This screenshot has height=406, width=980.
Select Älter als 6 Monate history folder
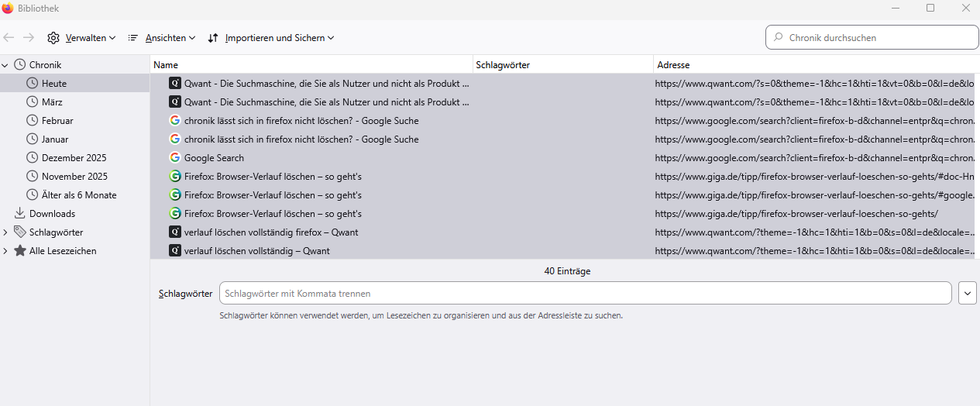[79, 195]
